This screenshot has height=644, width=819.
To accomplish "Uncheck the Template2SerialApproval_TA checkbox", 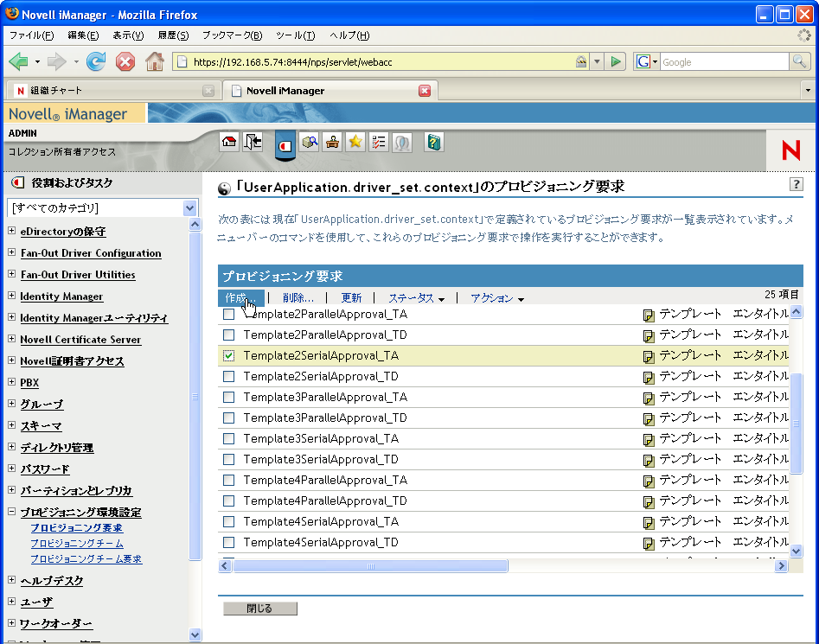I will (x=229, y=356).
